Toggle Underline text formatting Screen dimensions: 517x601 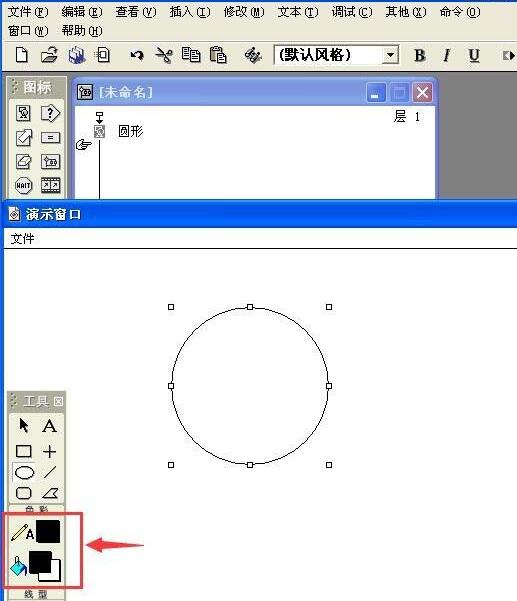474,56
